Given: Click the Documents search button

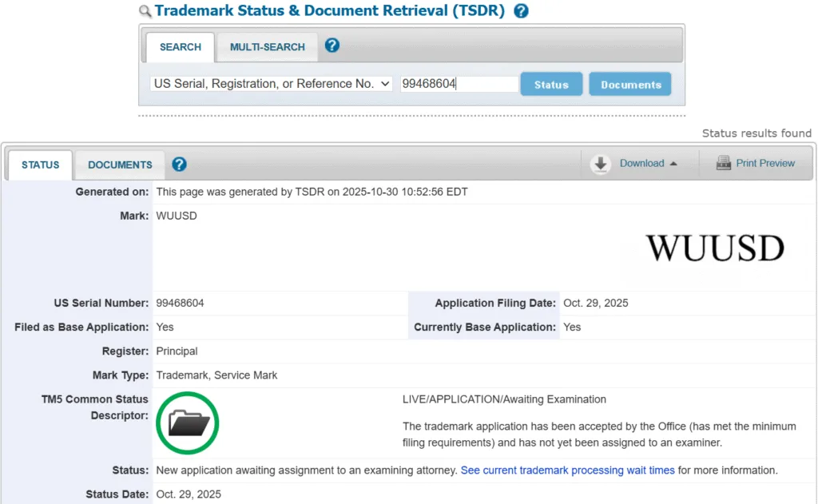Looking at the screenshot, I should click(629, 84).
